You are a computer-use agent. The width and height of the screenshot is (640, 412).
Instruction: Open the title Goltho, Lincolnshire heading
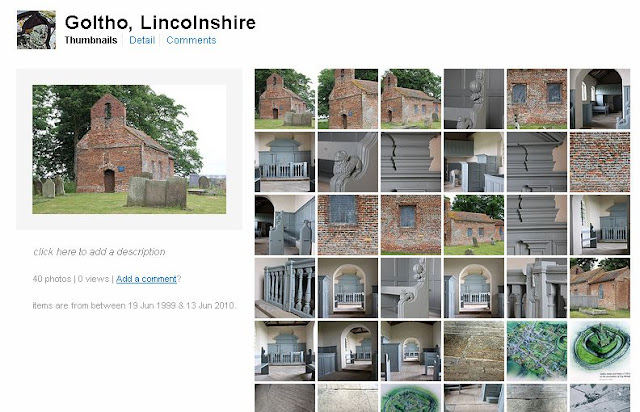[x=160, y=22]
